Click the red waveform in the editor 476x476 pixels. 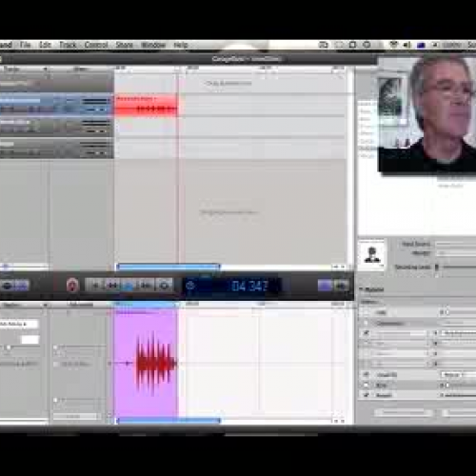(x=155, y=363)
